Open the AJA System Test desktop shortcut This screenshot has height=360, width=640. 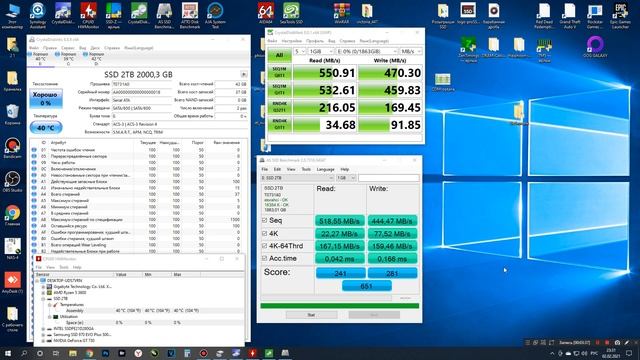(x=215, y=16)
